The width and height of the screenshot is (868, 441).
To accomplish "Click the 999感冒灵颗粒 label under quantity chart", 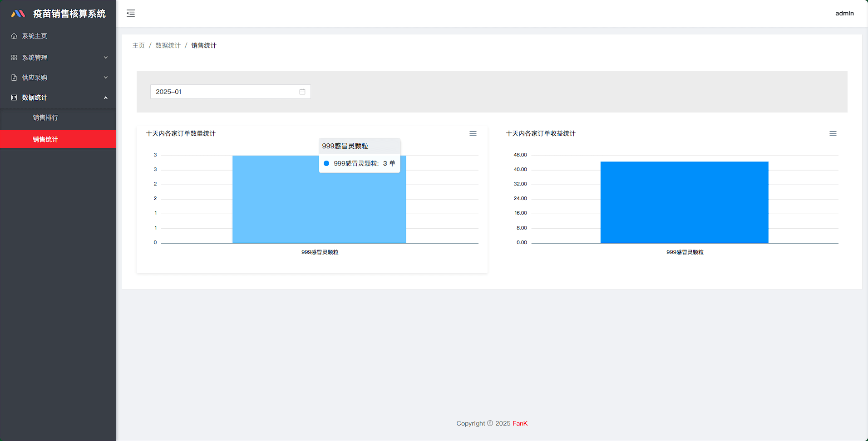I will pyautogui.click(x=320, y=252).
